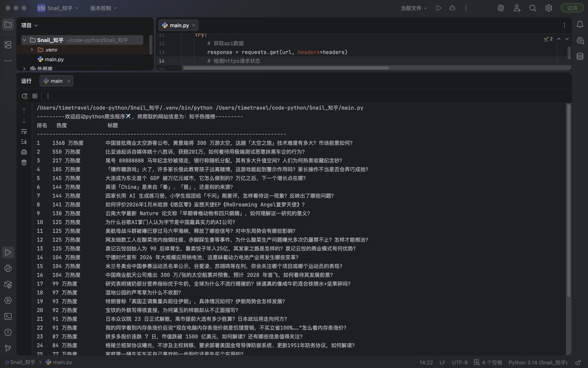Rerun the main run configuration

coord(25,96)
